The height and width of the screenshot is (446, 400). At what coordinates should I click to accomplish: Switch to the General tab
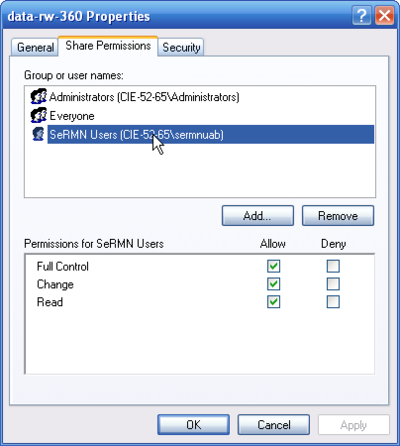(x=35, y=47)
